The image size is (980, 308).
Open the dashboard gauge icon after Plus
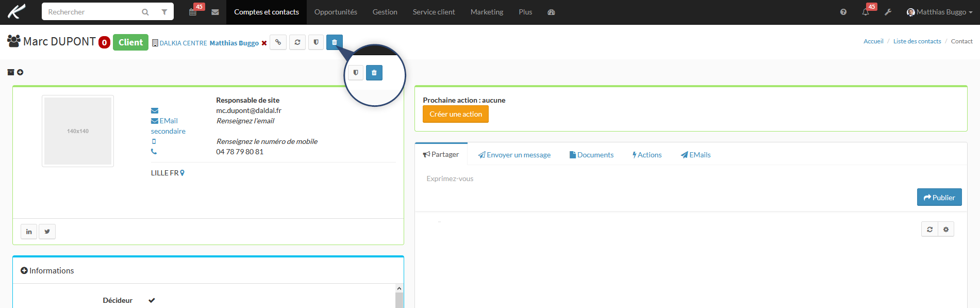point(551,12)
